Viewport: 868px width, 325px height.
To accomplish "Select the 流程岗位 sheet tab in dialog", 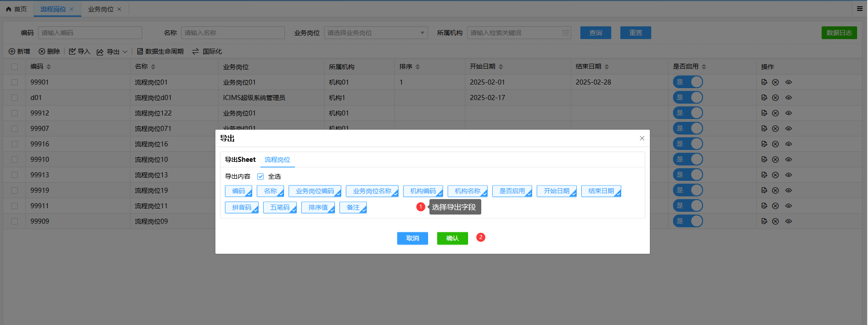I will [277, 160].
